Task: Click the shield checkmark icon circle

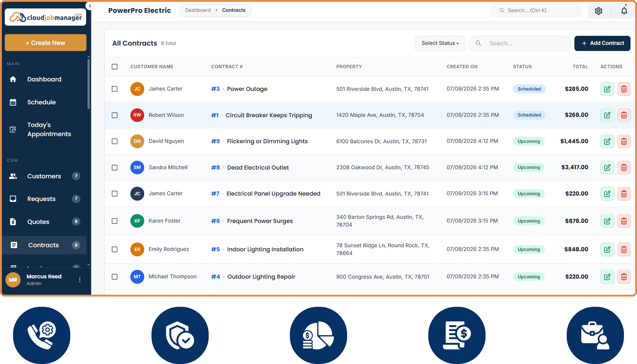Action: 180,335
